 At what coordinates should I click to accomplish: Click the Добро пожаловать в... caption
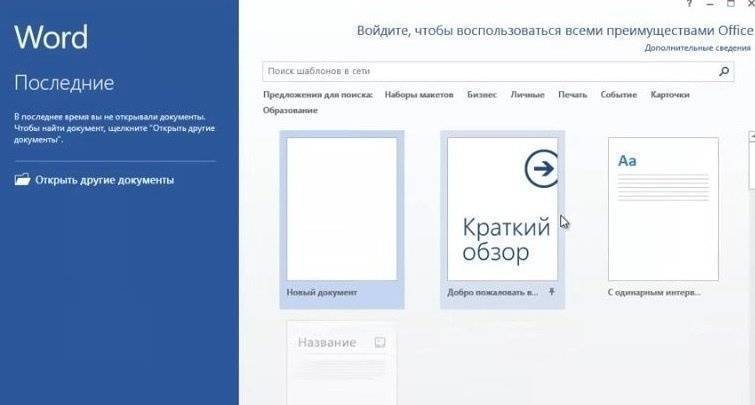coord(493,292)
